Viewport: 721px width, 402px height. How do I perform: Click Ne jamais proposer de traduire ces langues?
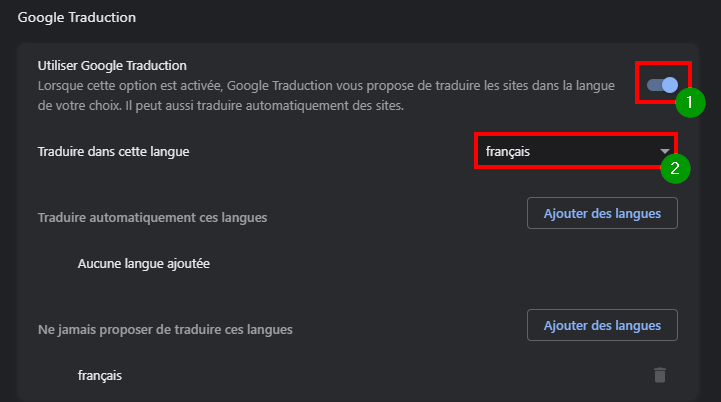tap(165, 330)
